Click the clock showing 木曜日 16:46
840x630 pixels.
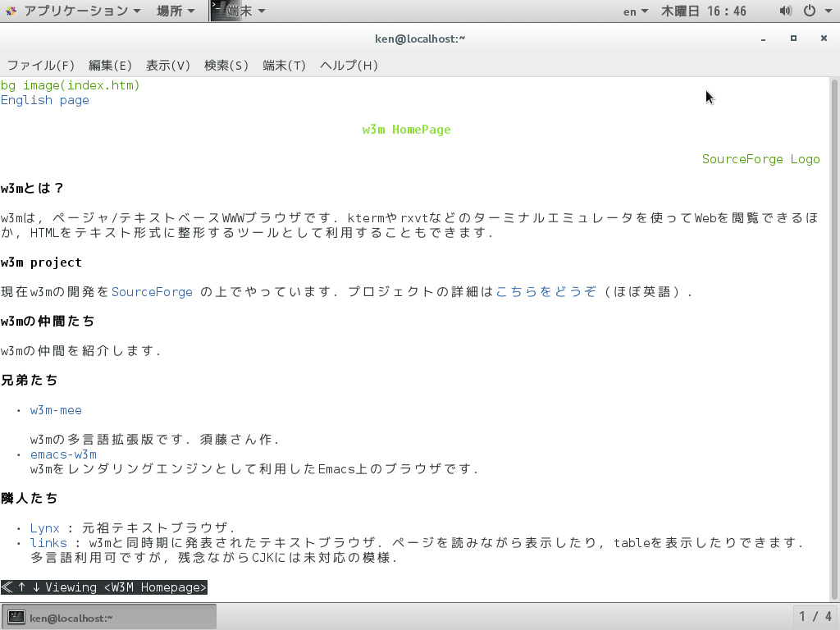click(x=703, y=11)
